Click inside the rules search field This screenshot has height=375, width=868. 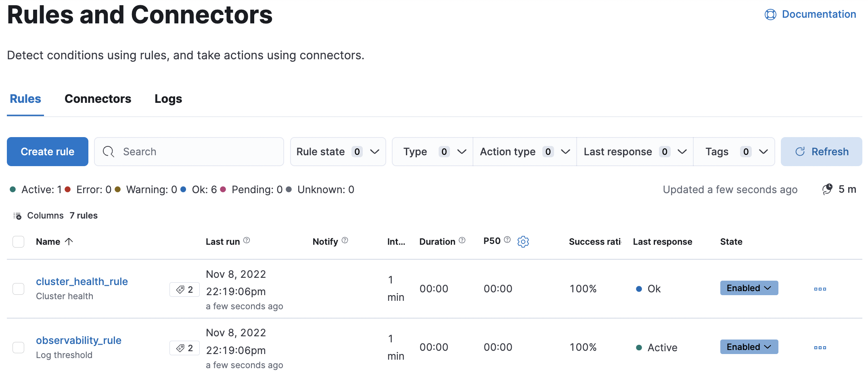[189, 151]
